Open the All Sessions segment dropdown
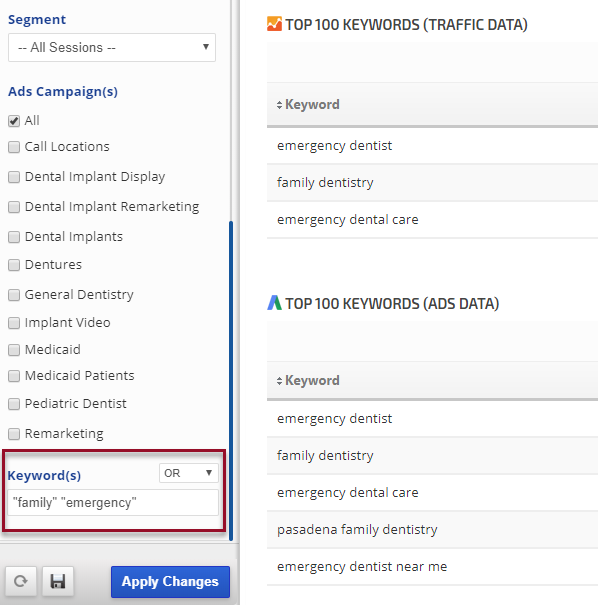Image resolution: width=598 pixels, height=605 pixels. 112,47
